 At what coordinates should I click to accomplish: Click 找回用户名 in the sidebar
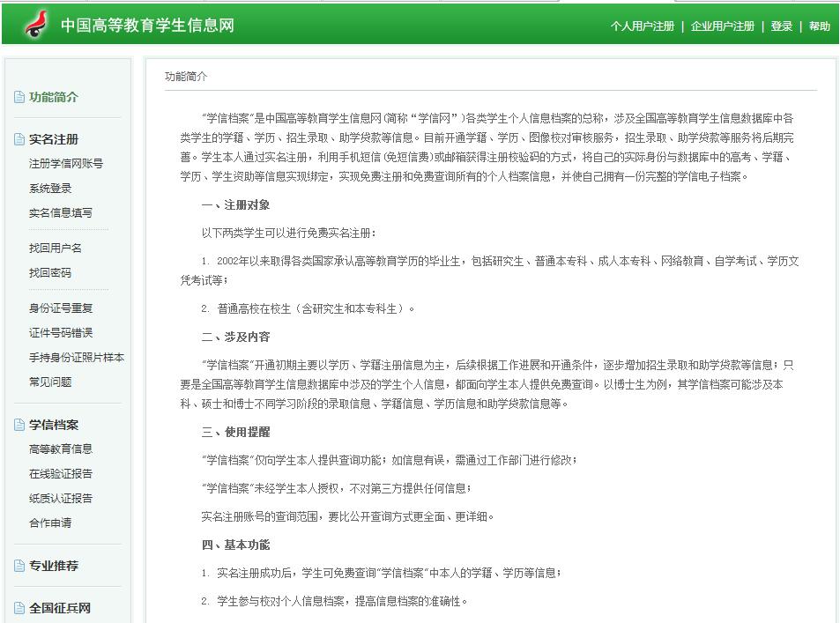click(56, 248)
